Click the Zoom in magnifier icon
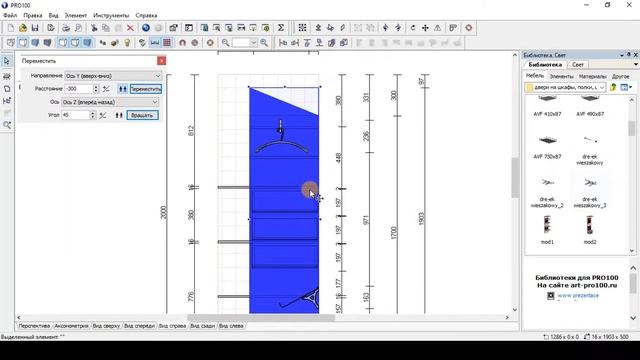640x360 pixels. tap(264, 42)
